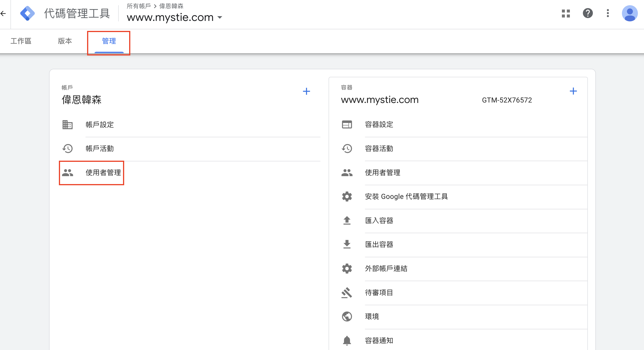Image resolution: width=644 pixels, height=350 pixels.
Task: Click the people icon beside account 使用者管理
Action: tap(67, 173)
